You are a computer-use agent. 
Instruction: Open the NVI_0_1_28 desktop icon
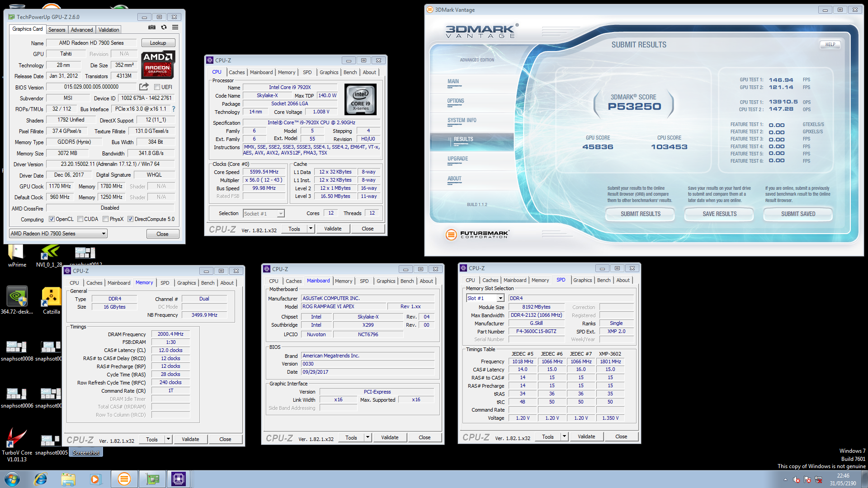(49, 256)
